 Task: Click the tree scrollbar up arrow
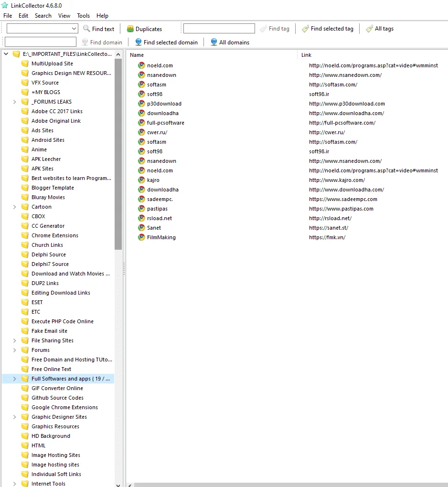pyautogui.click(x=118, y=54)
